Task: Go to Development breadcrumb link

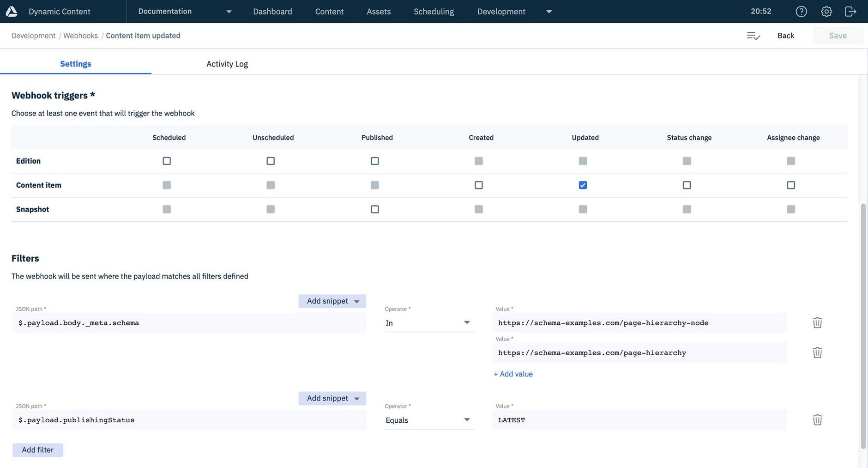Action: [33, 36]
